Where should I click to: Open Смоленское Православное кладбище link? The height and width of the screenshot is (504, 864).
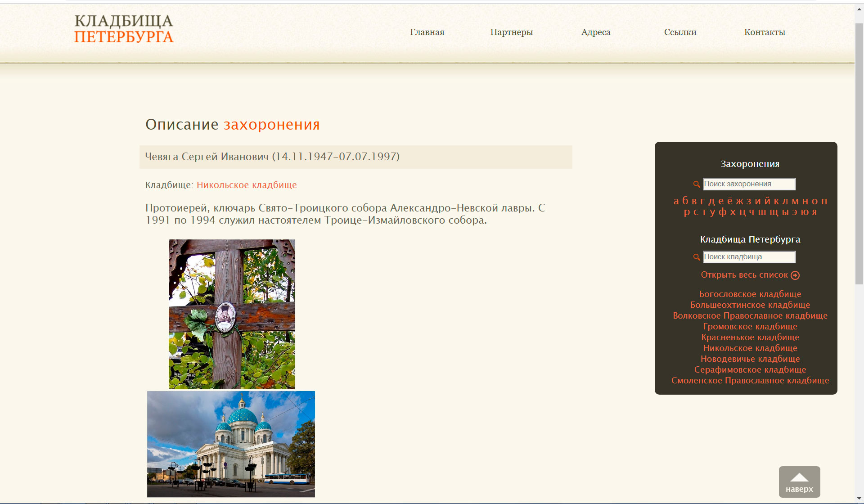click(750, 380)
